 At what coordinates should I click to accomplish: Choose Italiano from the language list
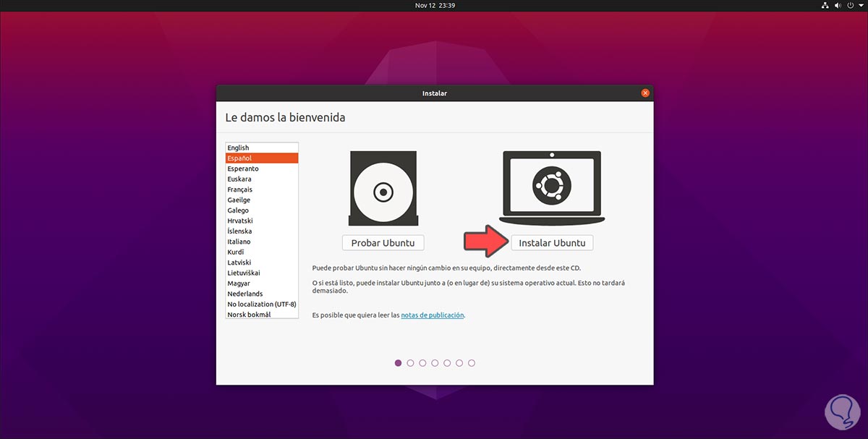coord(262,242)
